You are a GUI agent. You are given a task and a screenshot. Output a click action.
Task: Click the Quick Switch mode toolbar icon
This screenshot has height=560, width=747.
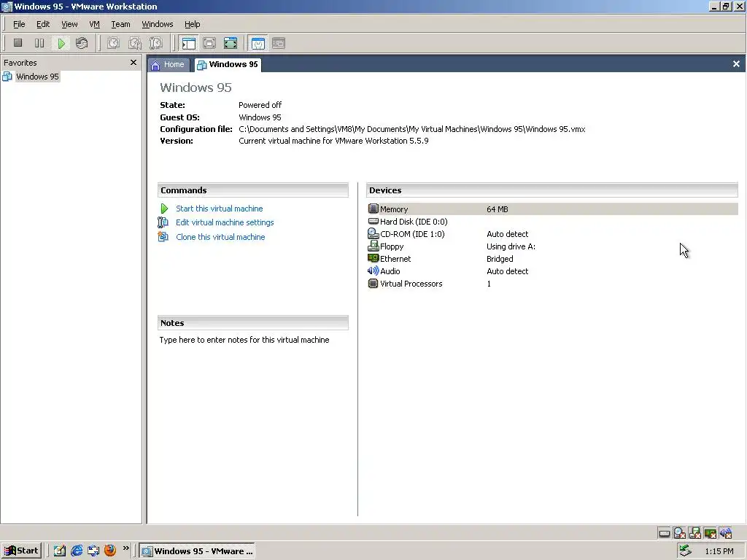(209, 43)
